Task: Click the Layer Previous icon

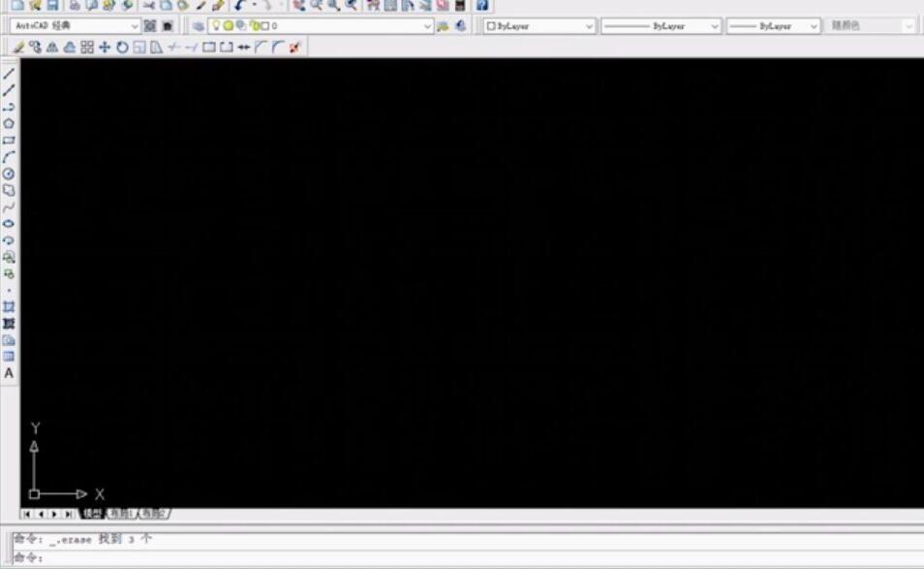Action: point(461,26)
